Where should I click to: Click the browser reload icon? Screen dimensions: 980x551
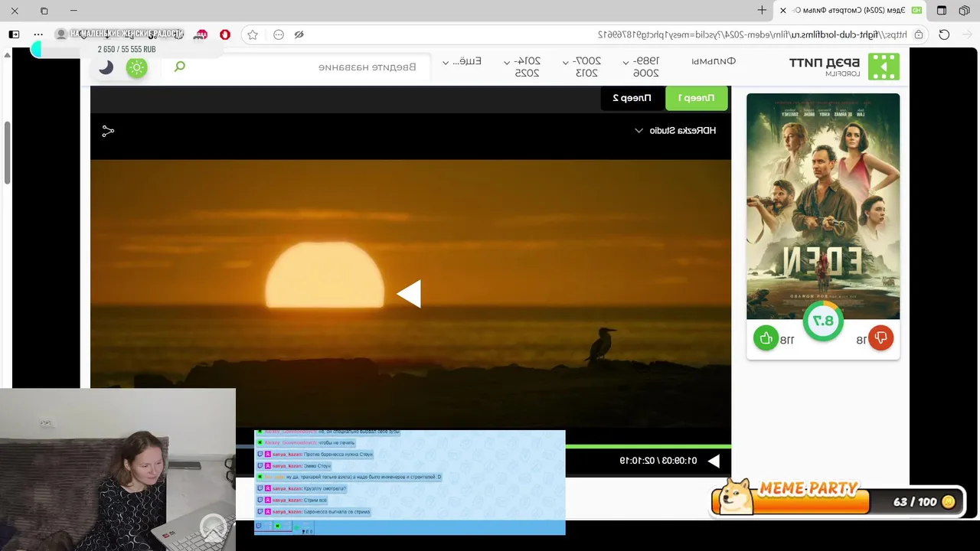(944, 34)
